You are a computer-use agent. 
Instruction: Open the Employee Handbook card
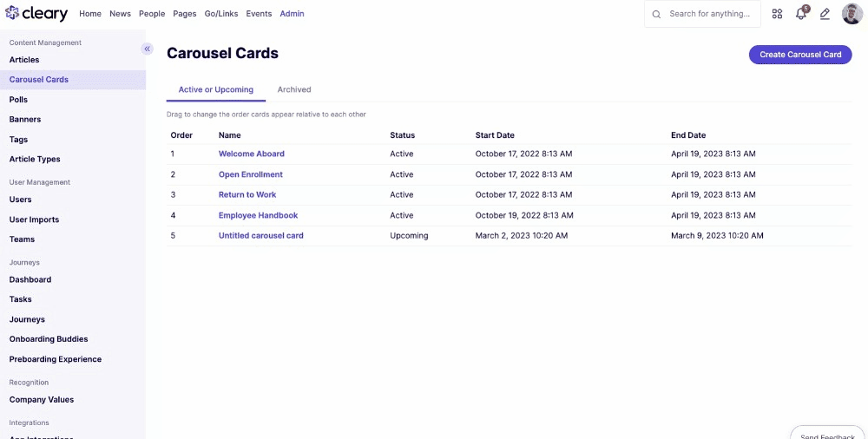(x=259, y=215)
